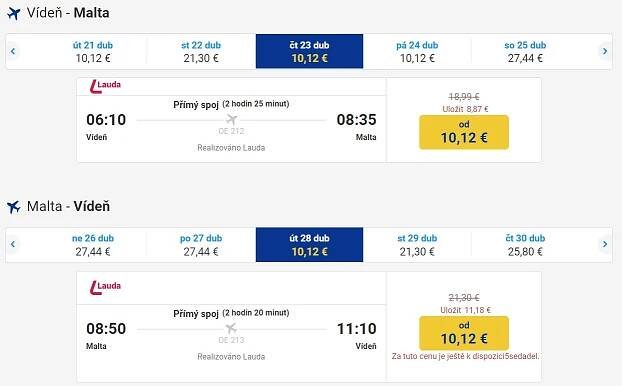Select return date st 29 dub

tap(417, 245)
